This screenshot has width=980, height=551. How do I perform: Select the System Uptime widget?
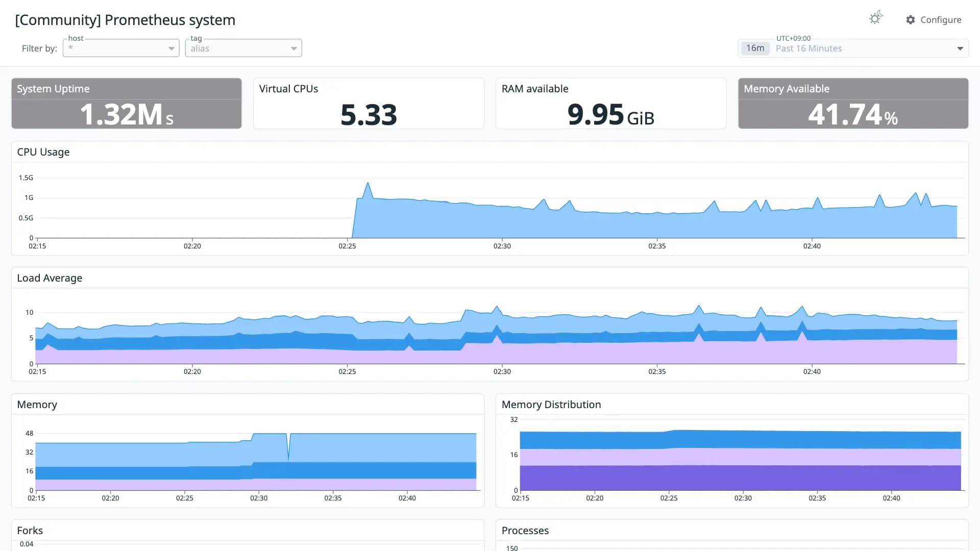(x=127, y=103)
